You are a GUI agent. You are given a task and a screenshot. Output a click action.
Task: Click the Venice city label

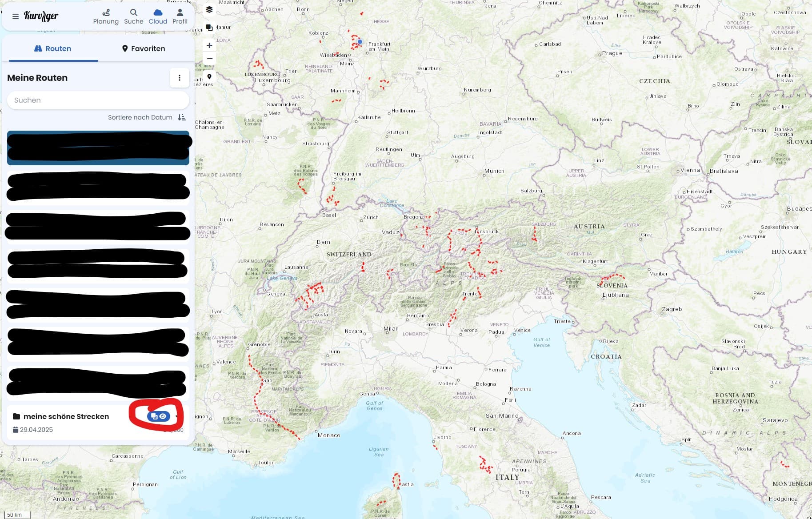point(522,330)
